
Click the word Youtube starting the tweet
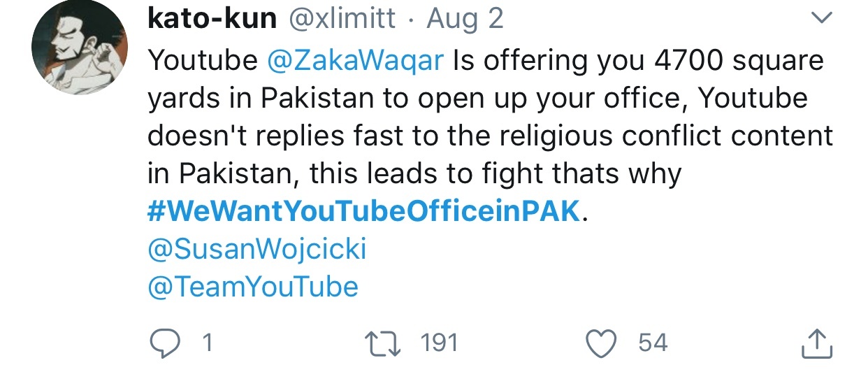coord(203,61)
